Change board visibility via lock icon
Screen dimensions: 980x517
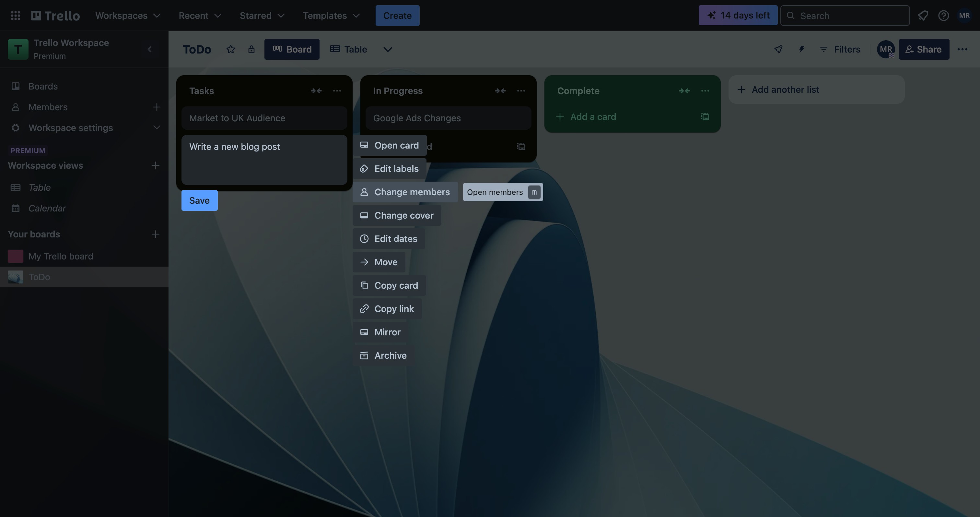pos(251,49)
